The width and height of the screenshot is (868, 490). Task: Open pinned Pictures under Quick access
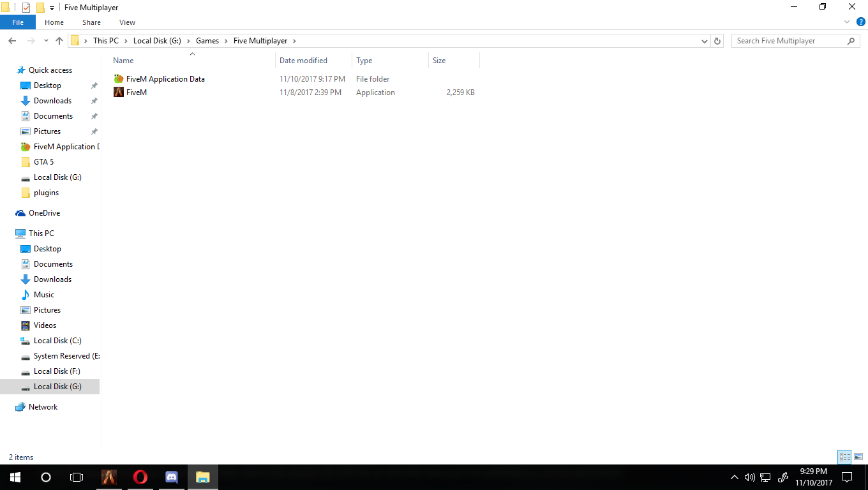click(47, 131)
